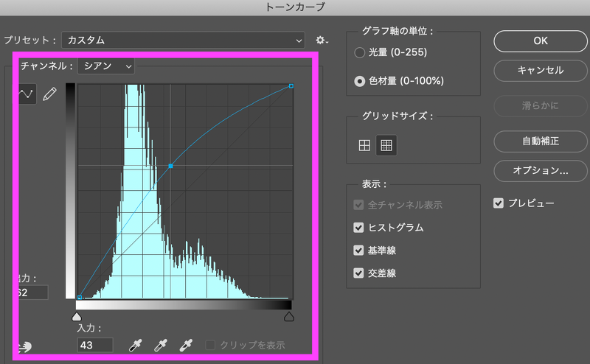Click the OK button

point(540,41)
